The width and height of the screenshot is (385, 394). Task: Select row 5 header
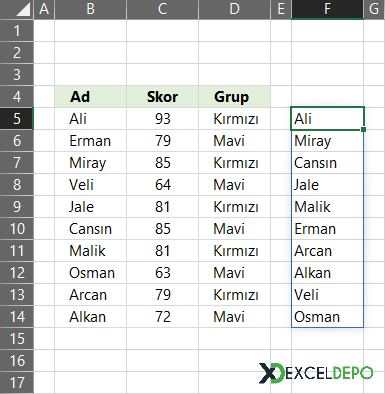(x=17, y=119)
